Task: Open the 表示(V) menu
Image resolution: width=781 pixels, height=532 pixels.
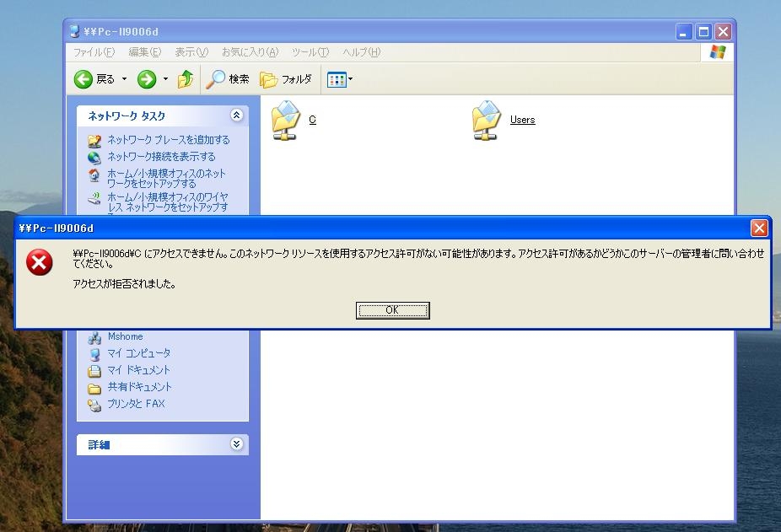Action: coord(191,51)
